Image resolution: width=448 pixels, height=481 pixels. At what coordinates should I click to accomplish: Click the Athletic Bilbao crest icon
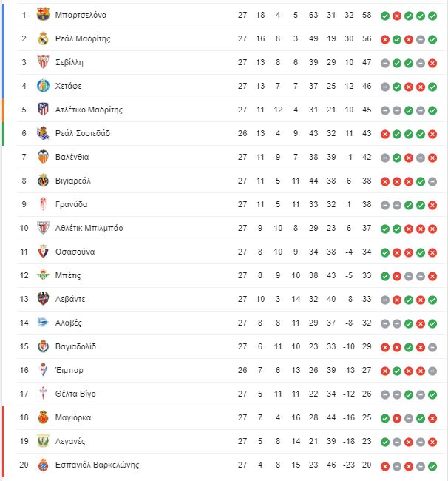[x=43, y=228]
